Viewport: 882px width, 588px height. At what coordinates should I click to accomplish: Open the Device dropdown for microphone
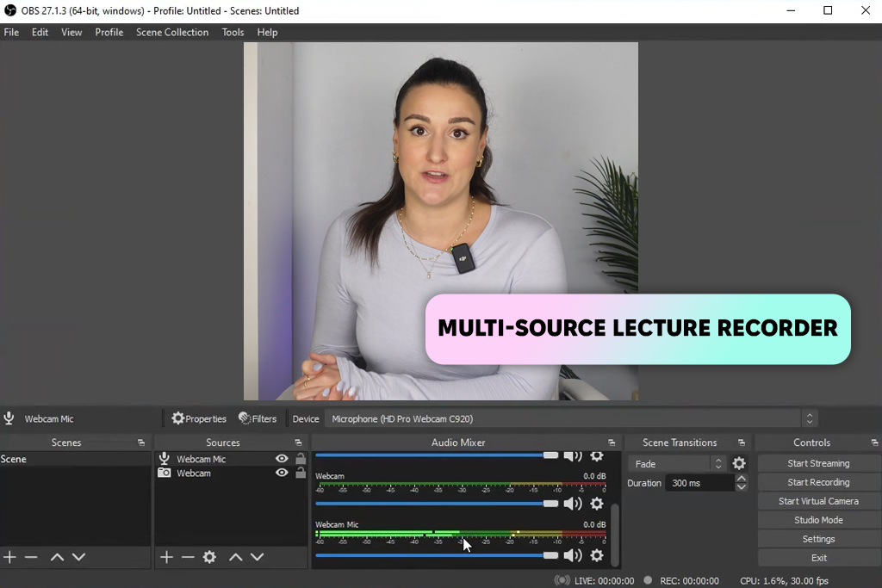click(x=572, y=418)
